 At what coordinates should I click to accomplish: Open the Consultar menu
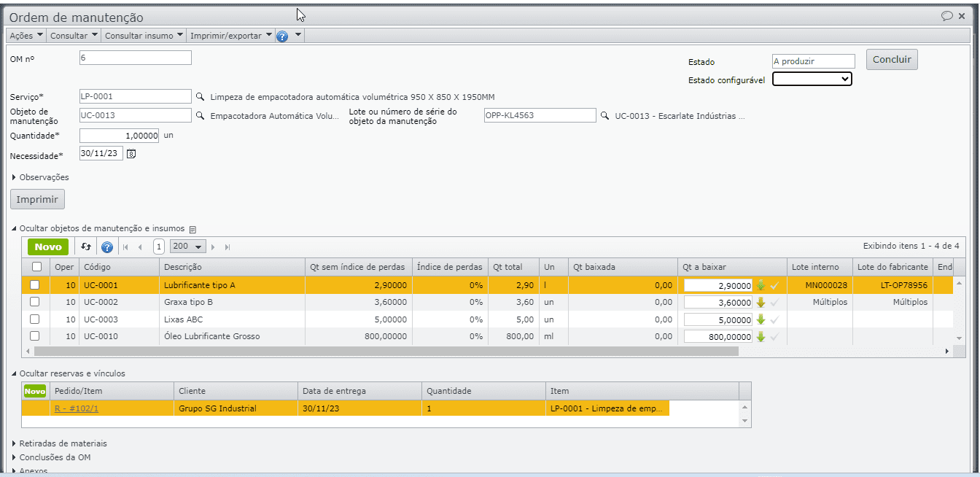pos(74,36)
